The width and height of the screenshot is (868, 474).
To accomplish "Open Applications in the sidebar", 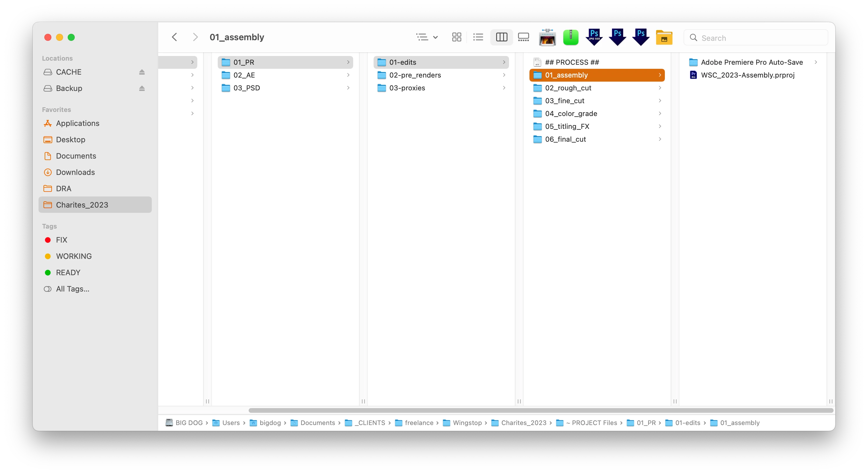I will [78, 123].
